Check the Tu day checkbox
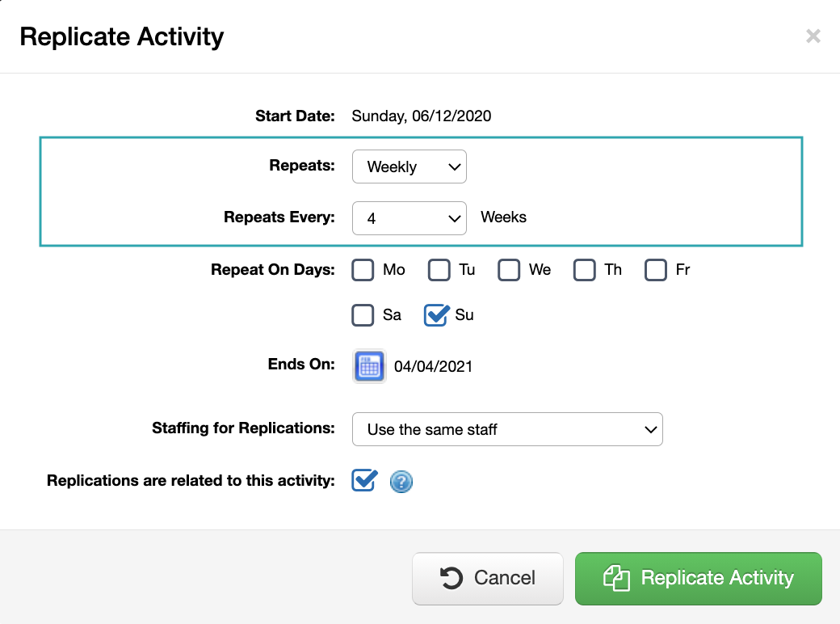Image resolution: width=840 pixels, height=624 pixels. (x=439, y=270)
